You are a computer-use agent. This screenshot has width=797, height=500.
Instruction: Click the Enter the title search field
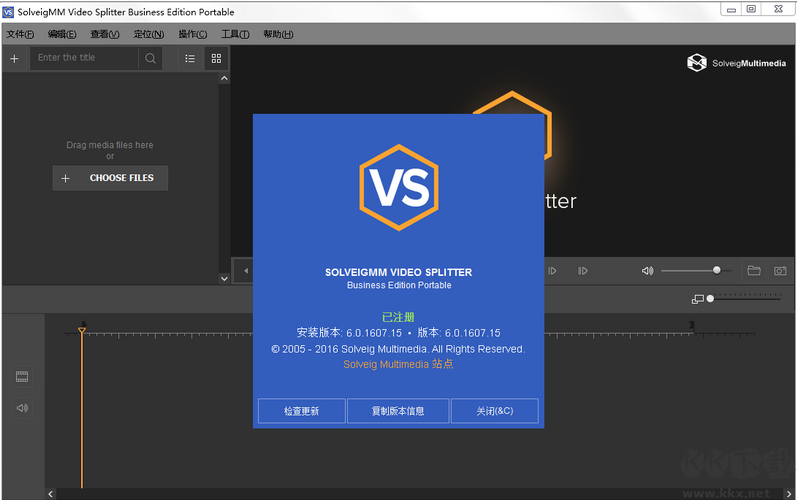85,58
